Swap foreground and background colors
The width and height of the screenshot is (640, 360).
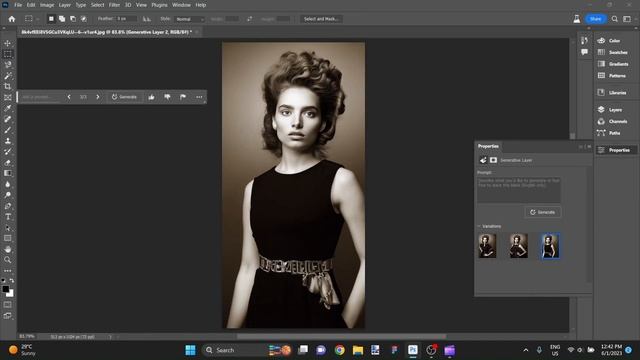12,281
